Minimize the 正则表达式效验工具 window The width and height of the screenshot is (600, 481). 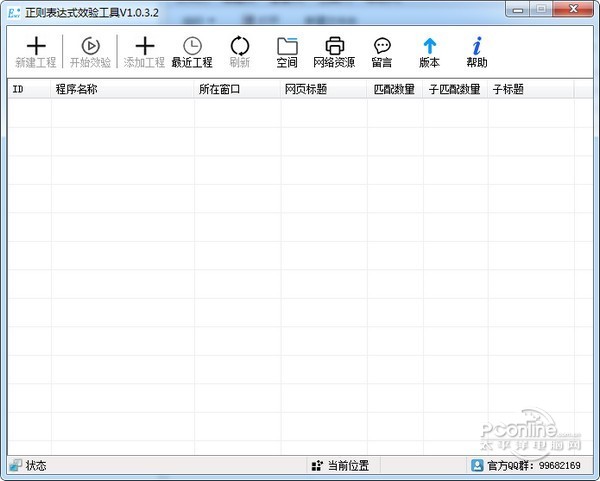click(x=518, y=10)
